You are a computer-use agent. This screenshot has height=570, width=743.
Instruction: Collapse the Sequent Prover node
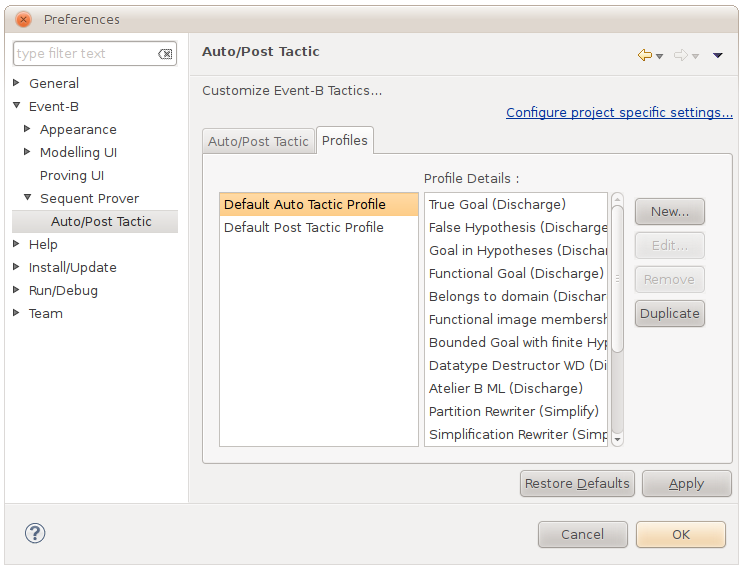pyautogui.click(x=28, y=198)
